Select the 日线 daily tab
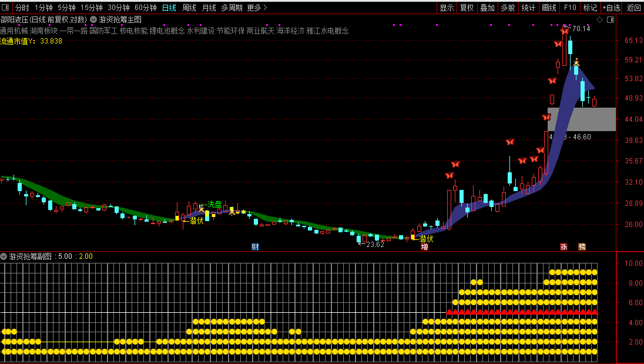Image resolution: width=644 pixels, height=364 pixels. tap(169, 8)
